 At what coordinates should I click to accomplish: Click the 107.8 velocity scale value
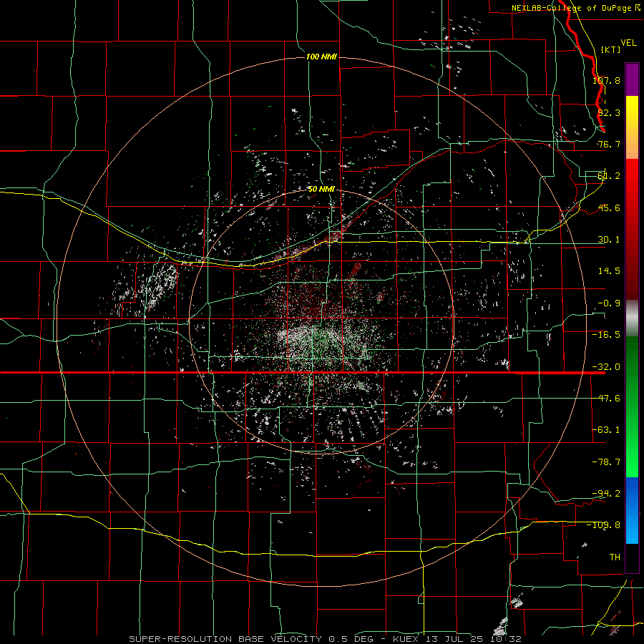pos(606,80)
